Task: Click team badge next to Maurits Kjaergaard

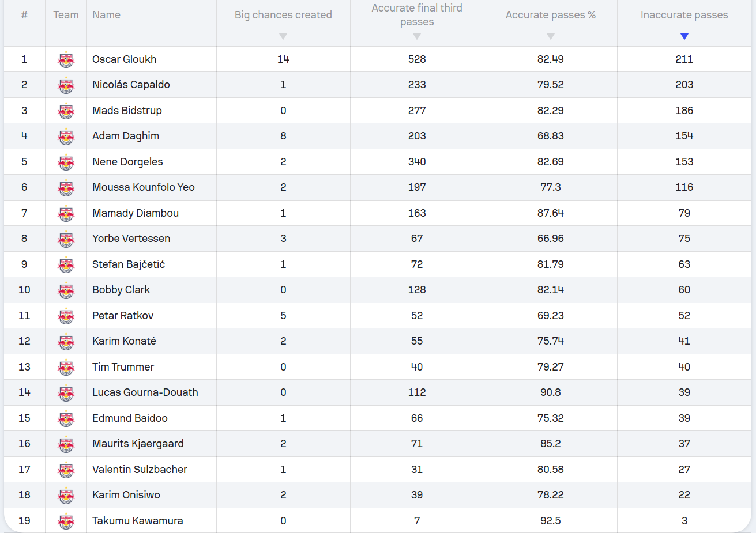Action: point(66,444)
